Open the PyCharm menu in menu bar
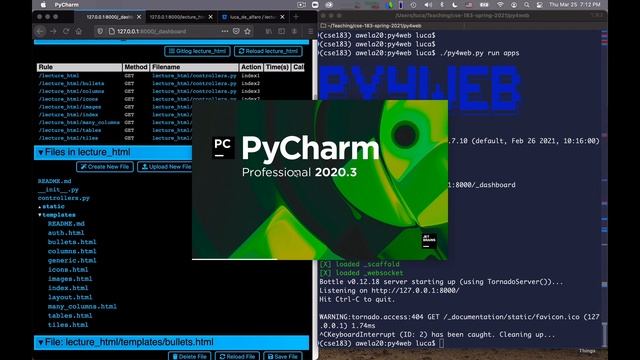The height and width of the screenshot is (360, 640). pyautogui.click(x=67, y=5)
